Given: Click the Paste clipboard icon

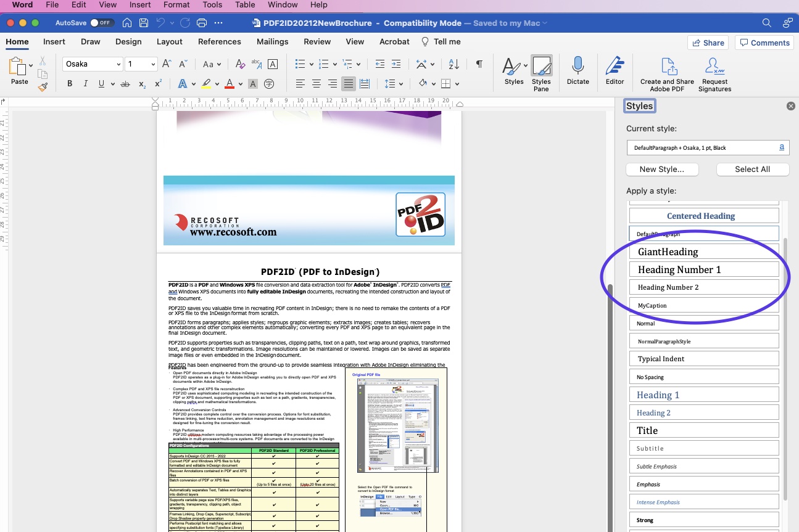Looking at the screenshot, I should tap(19, 67).
